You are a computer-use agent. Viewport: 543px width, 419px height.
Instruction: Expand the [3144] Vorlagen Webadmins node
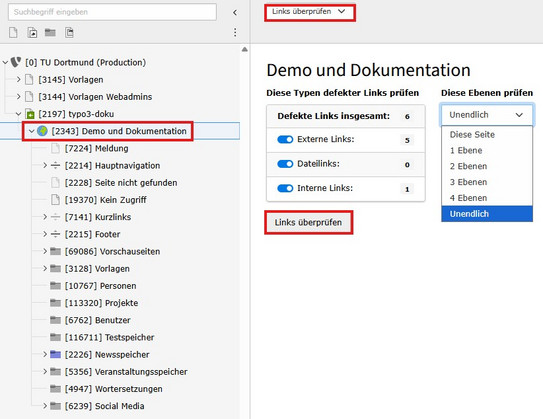[19, 97]
